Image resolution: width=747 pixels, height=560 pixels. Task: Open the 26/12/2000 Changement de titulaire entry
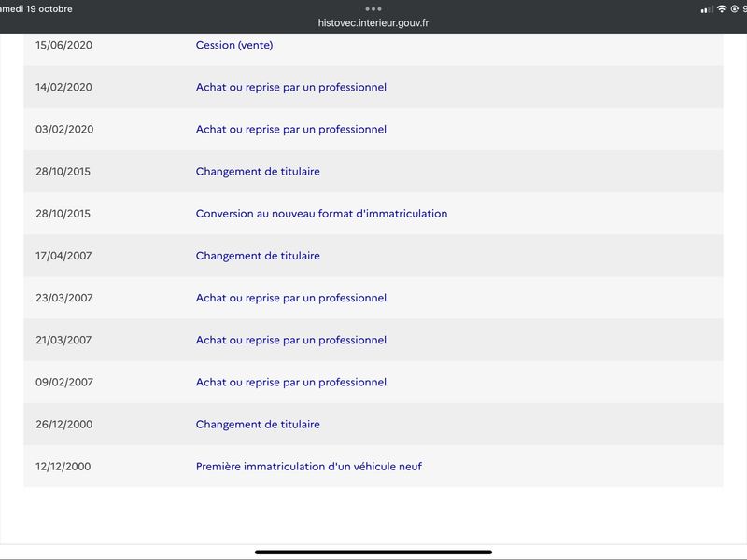373,425
